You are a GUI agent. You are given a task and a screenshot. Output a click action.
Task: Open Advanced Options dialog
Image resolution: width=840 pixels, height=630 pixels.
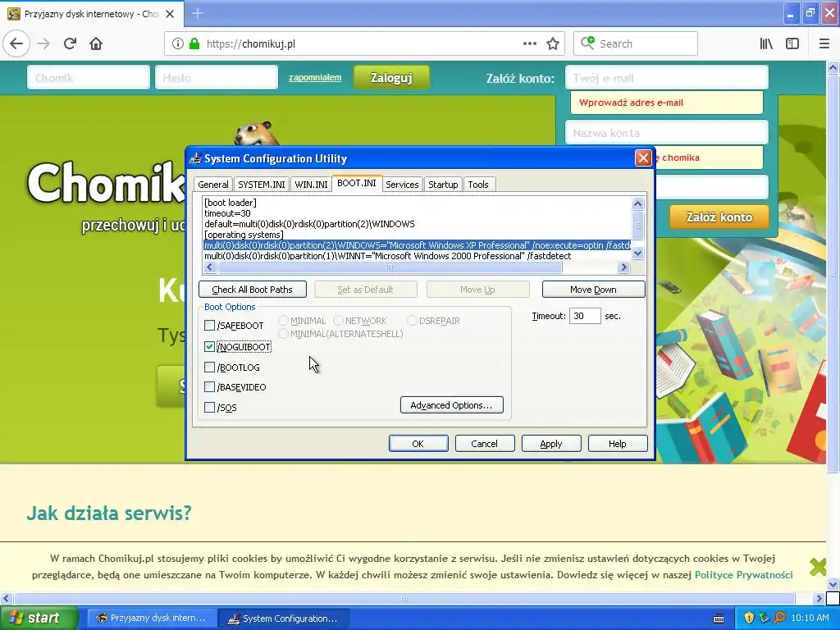(x=452, y=405)
